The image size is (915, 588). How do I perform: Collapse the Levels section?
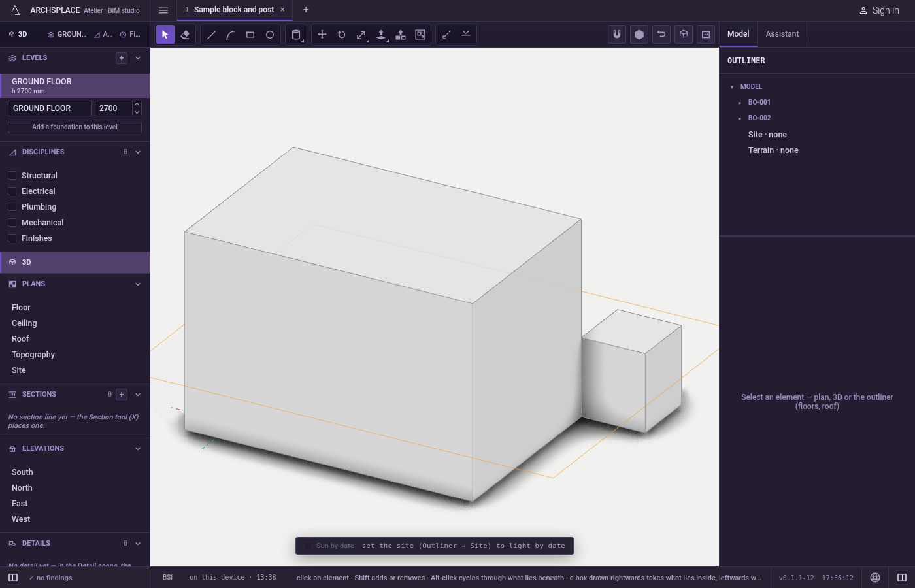pyautogui.click(x=138, y=58)
